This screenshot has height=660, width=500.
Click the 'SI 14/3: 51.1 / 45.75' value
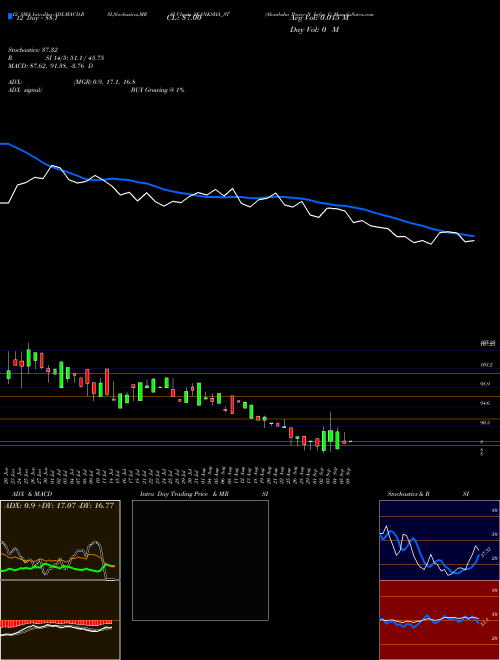(75, 58)
